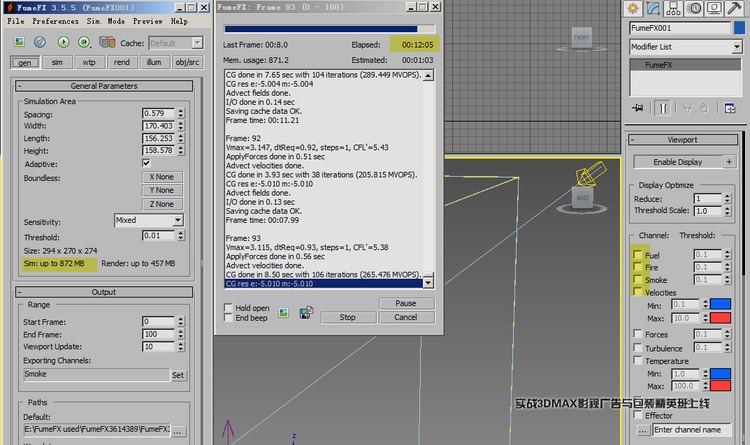Open the Preview menu
This screenshot has height=445, width=750.
pyautogui.click(x=147, y=21)
